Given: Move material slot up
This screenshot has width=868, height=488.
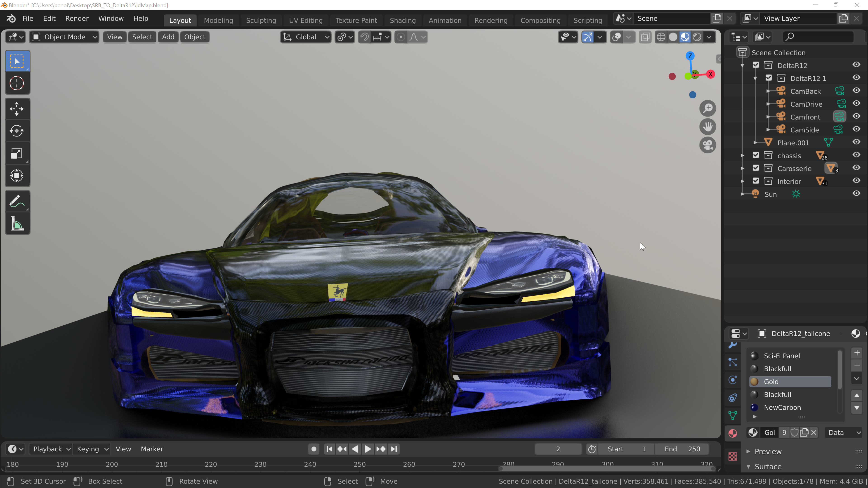Looking at the screenshot, I should coord(857,395).
